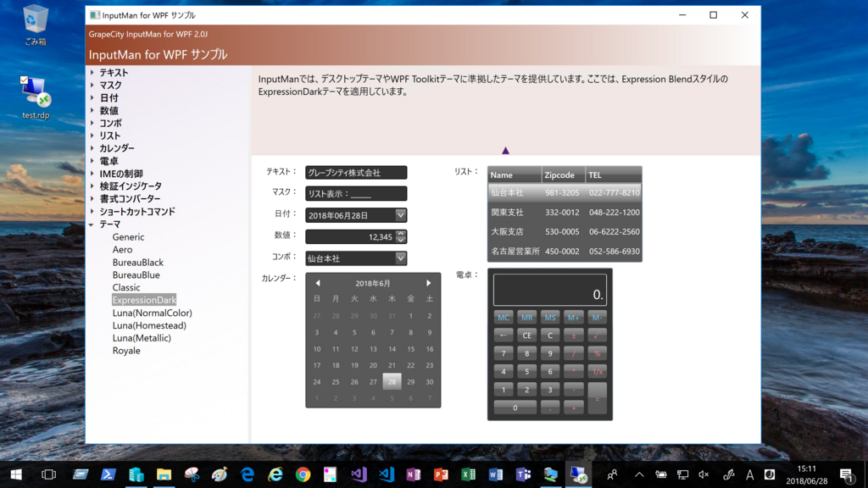Viewport: 868px width, 488px height.
Task: Open Microsoft Edge from the taskbar
Action: point(247,474)
